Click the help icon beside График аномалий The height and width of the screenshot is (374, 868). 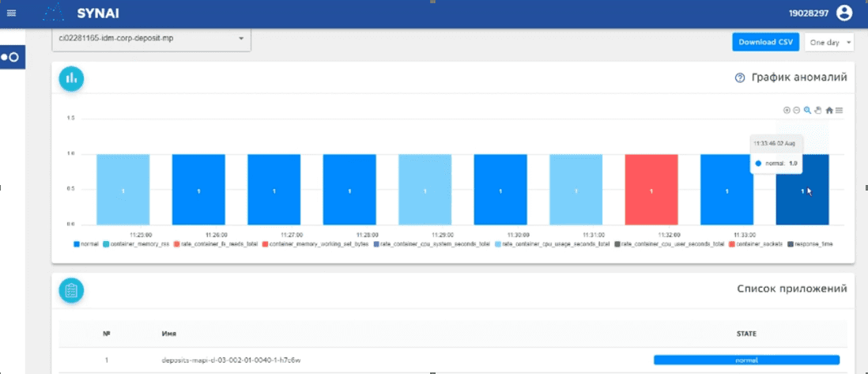(x=740, y=77)
